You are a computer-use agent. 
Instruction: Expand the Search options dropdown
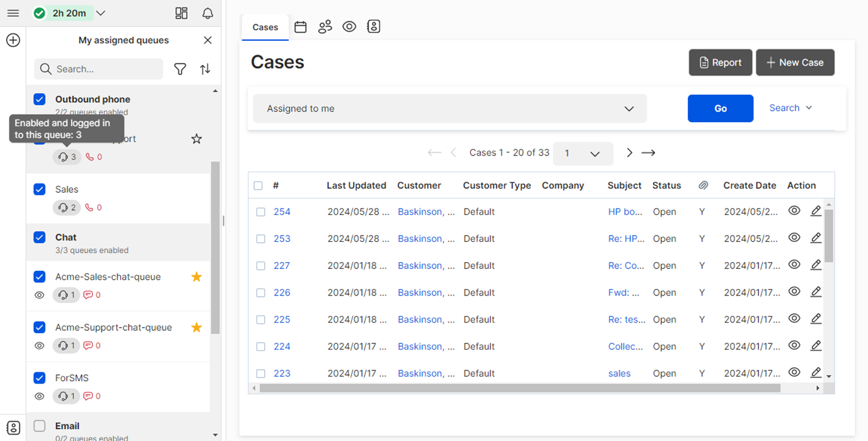point(791,108)
